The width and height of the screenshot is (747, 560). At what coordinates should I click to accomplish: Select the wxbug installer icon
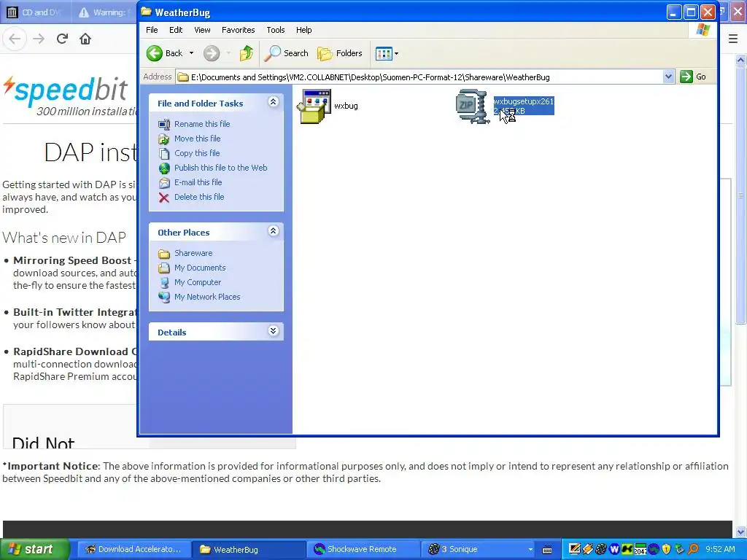click(314, 106)
